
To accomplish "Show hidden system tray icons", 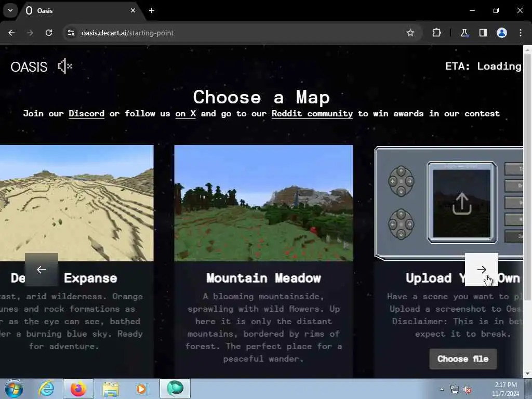I will click(x=442, y=390).
